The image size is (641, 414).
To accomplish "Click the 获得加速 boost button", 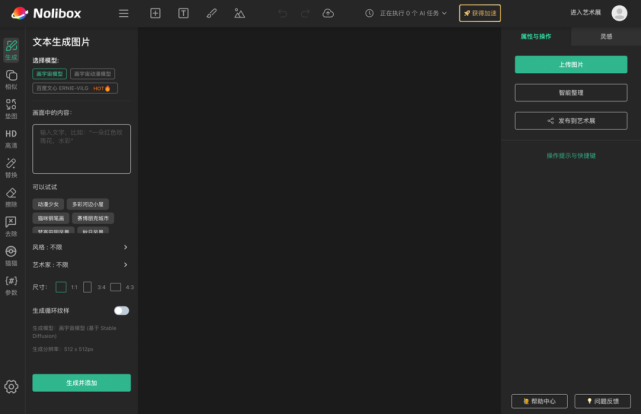I will pyautogui.click(x=480, y=13).
